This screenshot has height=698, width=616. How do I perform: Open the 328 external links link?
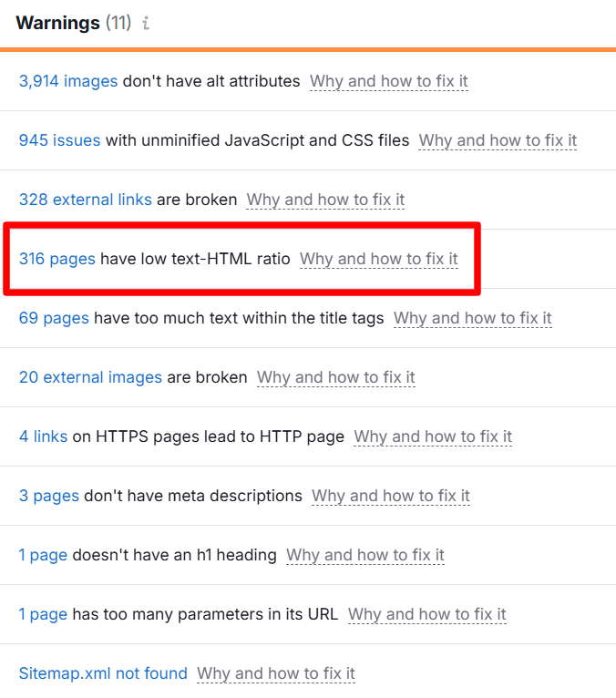[x=86, y=200]
